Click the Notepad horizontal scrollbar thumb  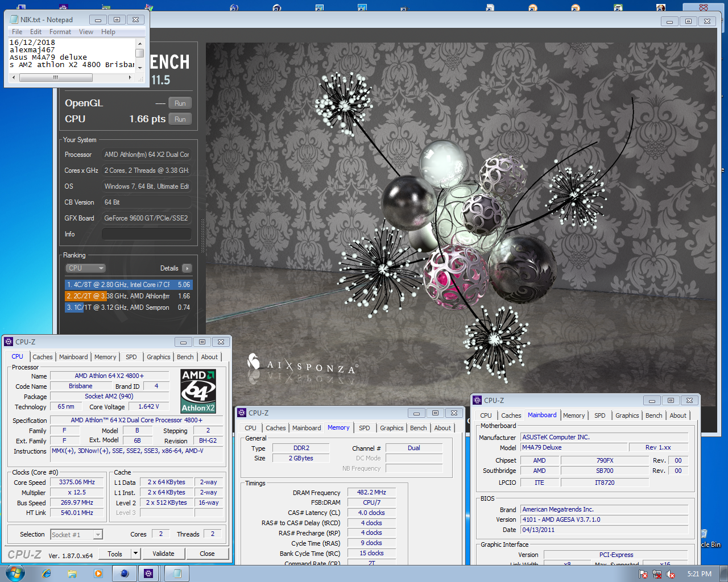click(x=55, y=77)
